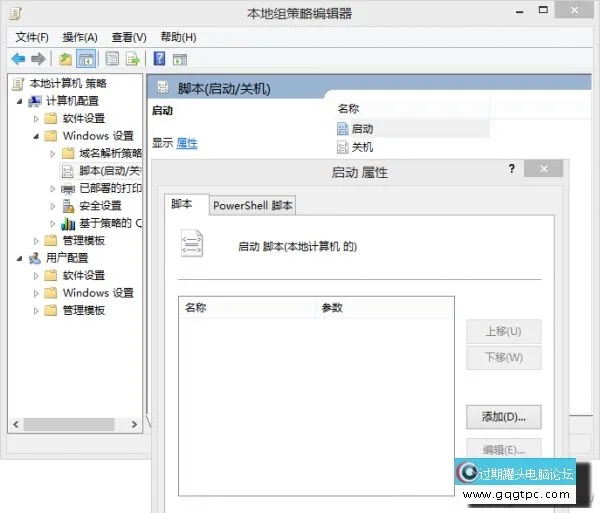
Task: Expand Windows 设置 under 用户配置
Action: click(x=36, y=293)
